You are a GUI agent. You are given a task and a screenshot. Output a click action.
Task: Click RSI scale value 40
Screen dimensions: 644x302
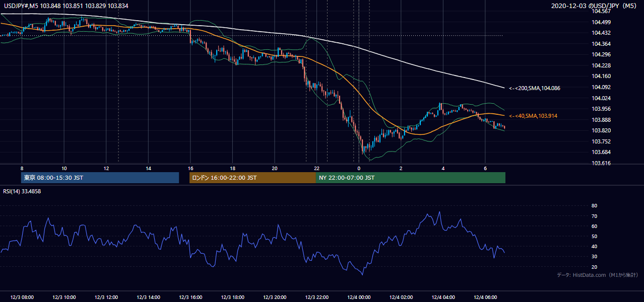point(595,247)
